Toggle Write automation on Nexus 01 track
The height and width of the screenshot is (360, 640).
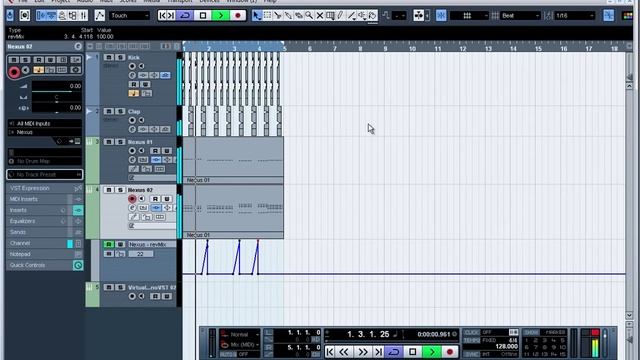(x=166, y=151)
